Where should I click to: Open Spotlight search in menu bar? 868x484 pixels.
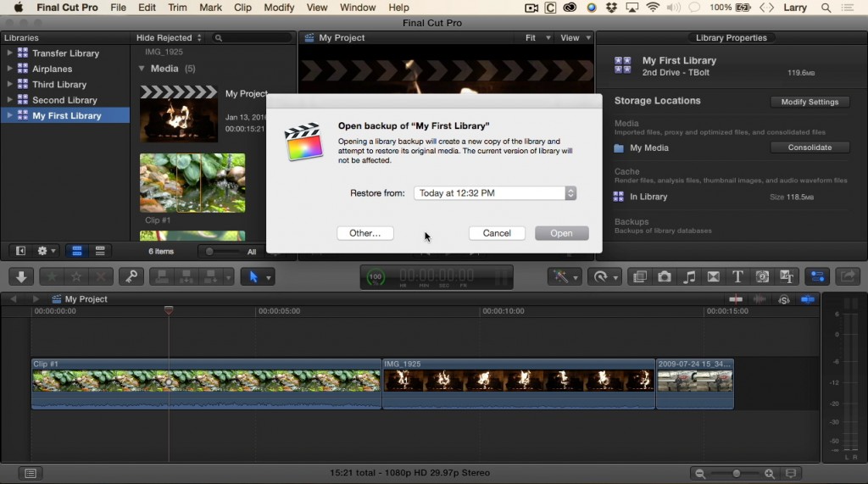click(x=826, y=8)
